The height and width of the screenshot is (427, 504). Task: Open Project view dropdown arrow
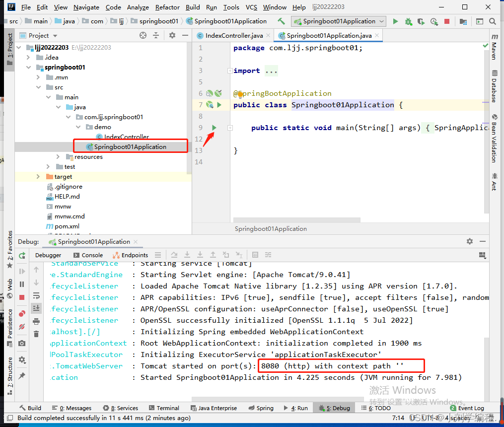55,36
